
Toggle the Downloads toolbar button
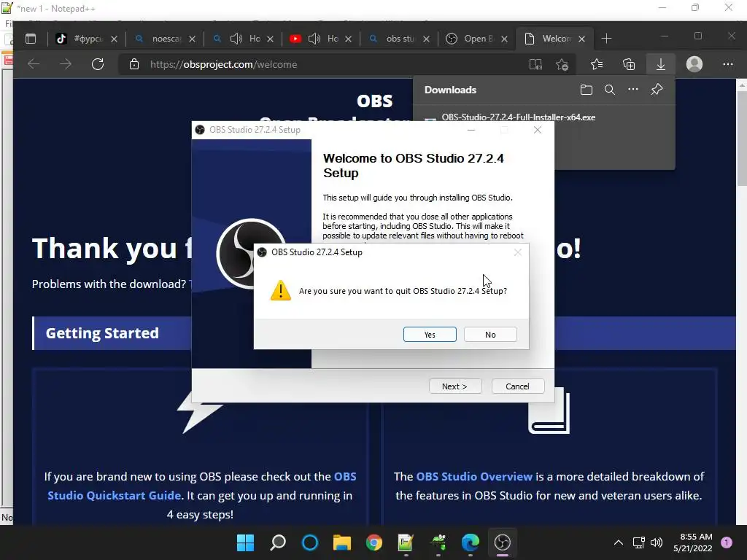pyautogui.click(x=661, y=64)
